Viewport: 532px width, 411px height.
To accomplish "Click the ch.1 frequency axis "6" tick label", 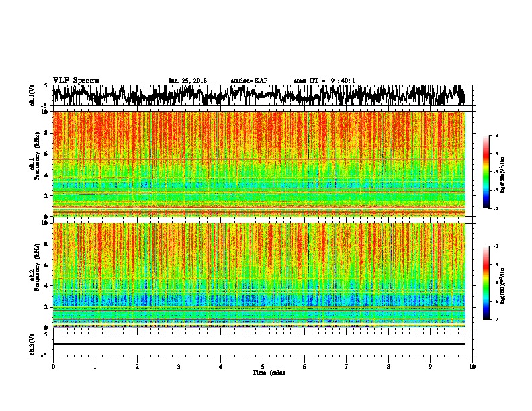I will tap(47, 154).
